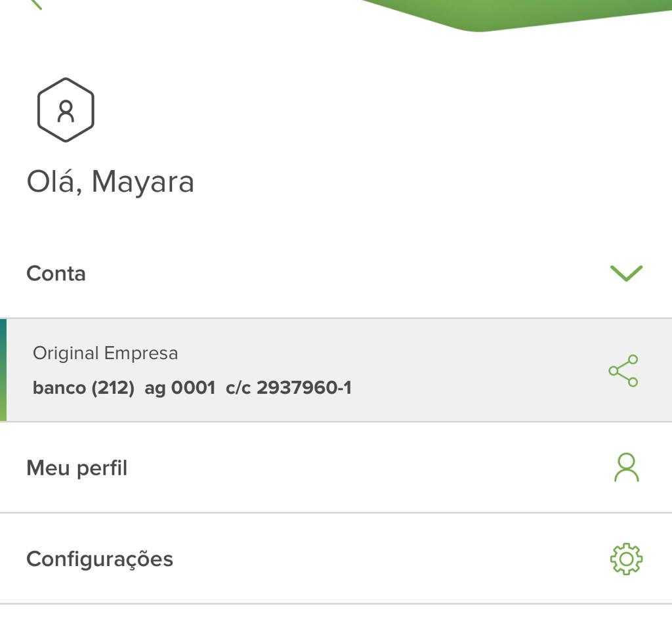The width and height of the screenshot is (672, 629).
Task: Click the gear icon beside Configurações
Action: point(626,559)
